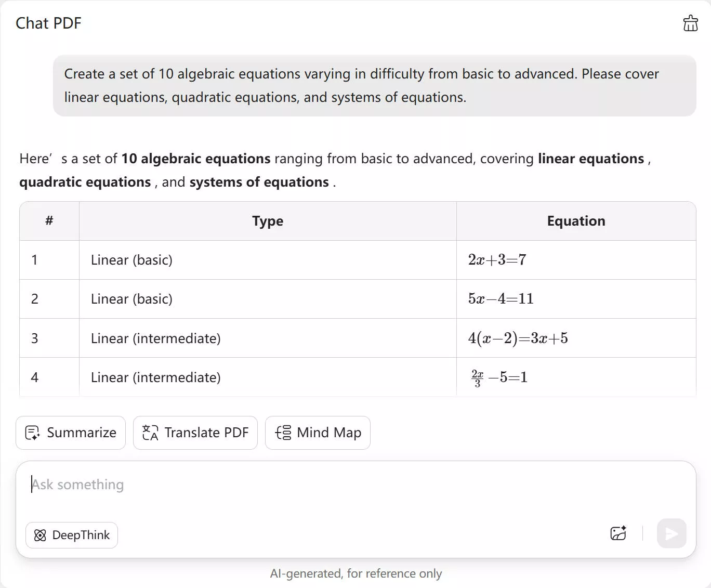Image resolution: width=711 pixels, height=588 pixels.
Task: Click the Chat PDF title
Action: [x=48, y=23]
